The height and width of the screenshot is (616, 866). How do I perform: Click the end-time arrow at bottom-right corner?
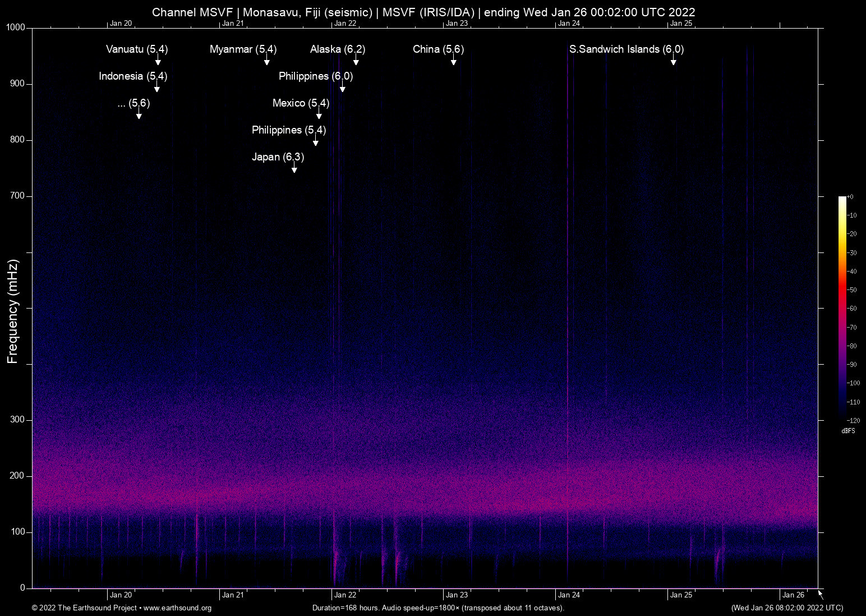[x=821, y=595]
